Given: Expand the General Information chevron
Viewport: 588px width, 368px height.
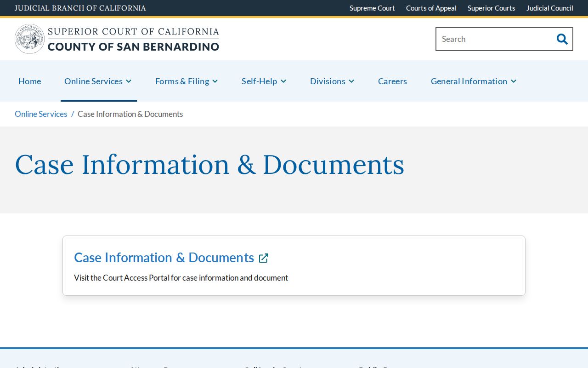Looking at the screenshot, I should [514, 81].
